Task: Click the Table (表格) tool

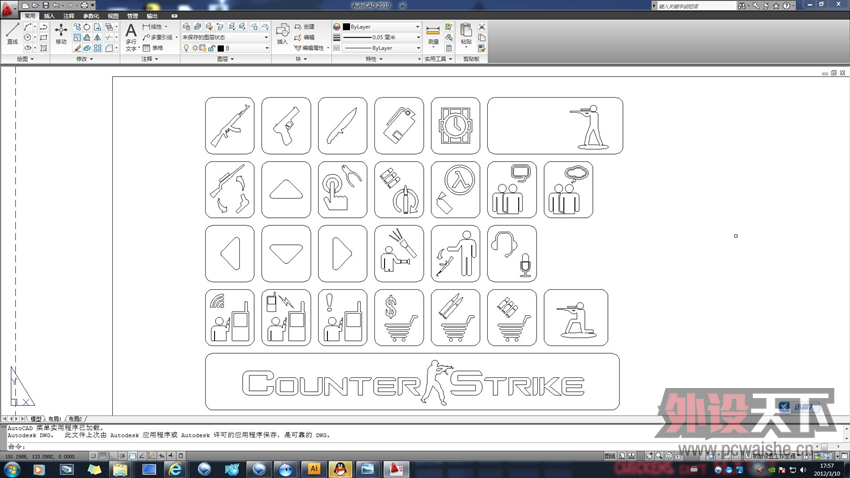Action: pyautogui.click(x=153, y=48)
